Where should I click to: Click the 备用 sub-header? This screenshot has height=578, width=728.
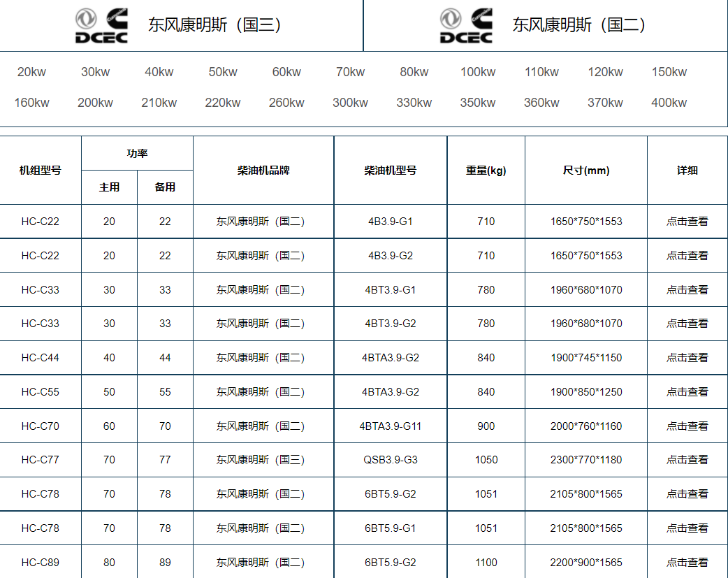tap(165, 187)
